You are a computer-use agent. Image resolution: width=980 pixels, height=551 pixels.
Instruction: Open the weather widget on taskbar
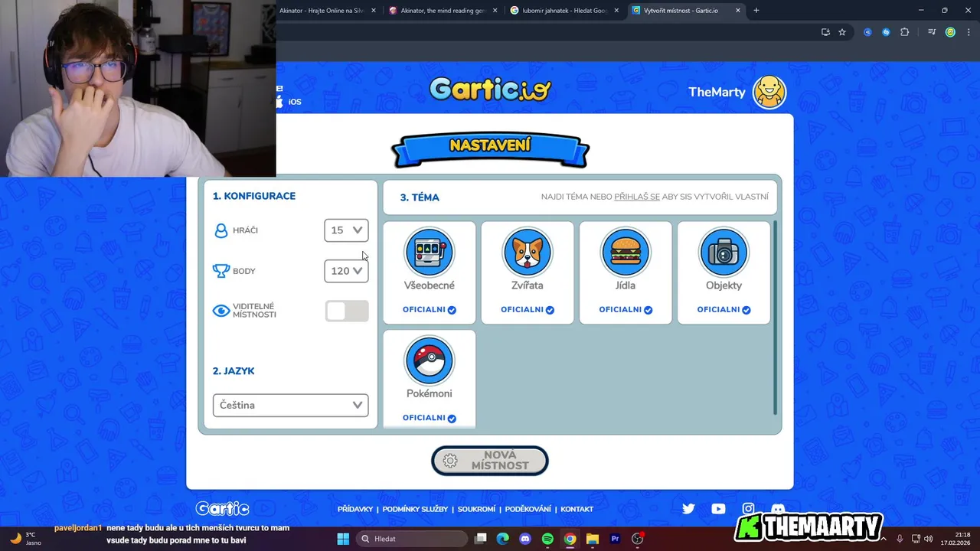point(25,539)
